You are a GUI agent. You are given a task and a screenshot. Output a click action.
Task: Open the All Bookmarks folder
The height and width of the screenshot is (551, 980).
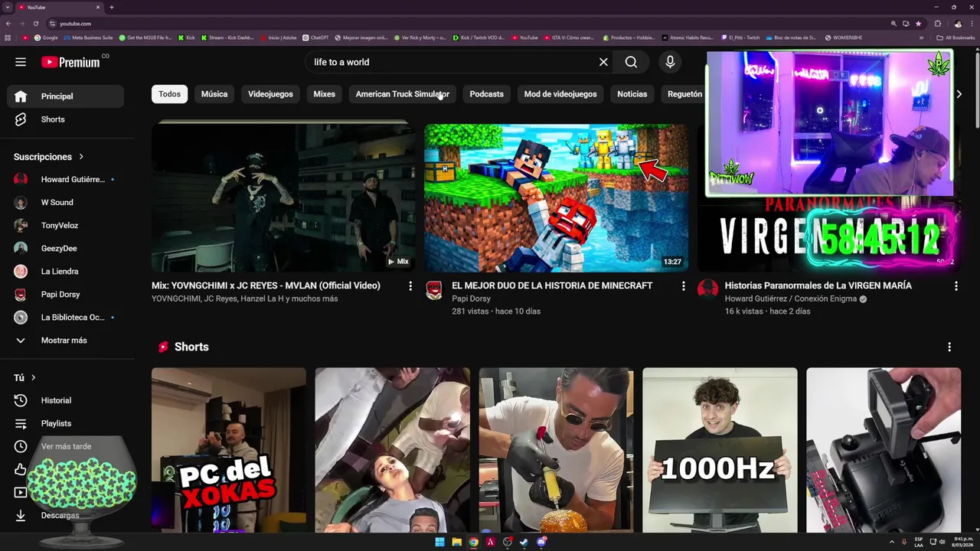(955, 37)
